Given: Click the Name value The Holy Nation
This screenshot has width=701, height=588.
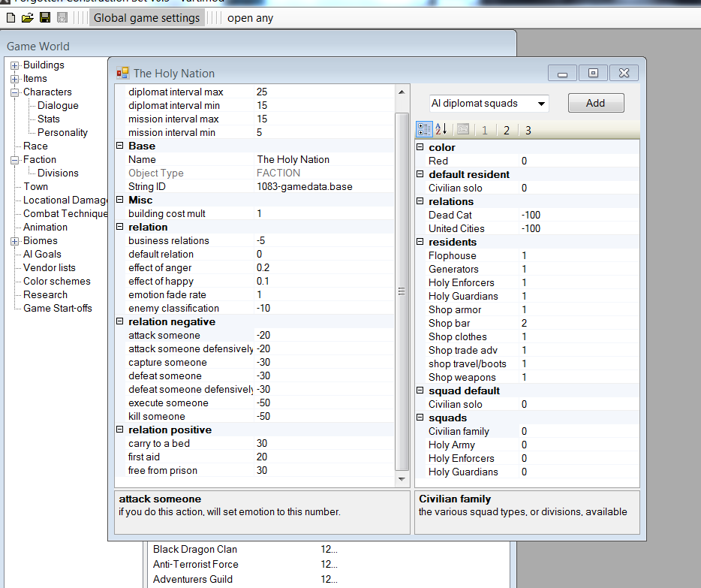Looking at the screenshot, I should [293, 160].
